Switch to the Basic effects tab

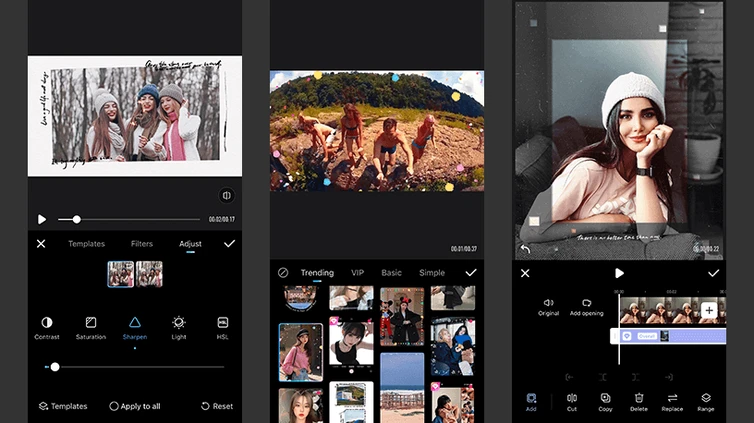tap(391, 273)
